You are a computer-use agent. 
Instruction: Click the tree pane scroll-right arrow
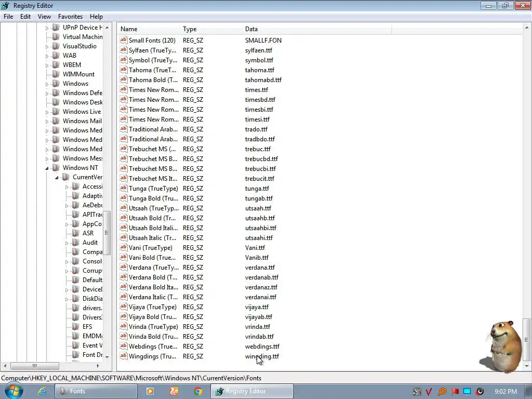pos(98,366)
